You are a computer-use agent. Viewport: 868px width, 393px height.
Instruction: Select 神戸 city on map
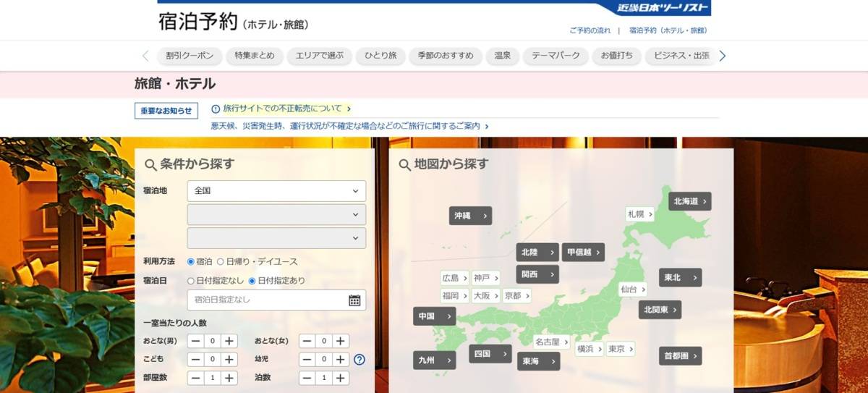(x=486, y=278)
